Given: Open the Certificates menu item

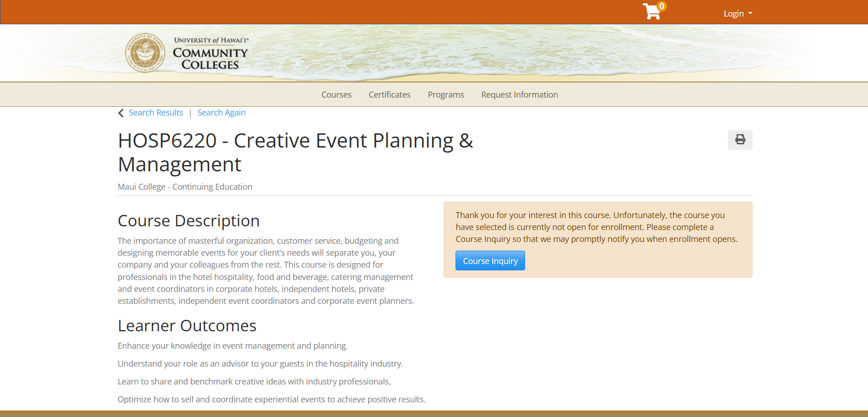Looking at the screenshot, I should (x=390, y=95).
